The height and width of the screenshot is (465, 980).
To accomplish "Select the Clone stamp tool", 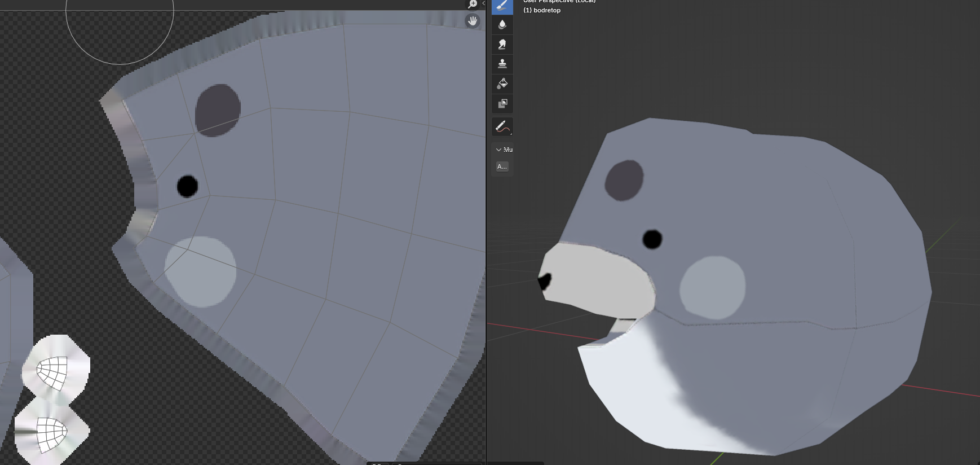I will point(502,64).
